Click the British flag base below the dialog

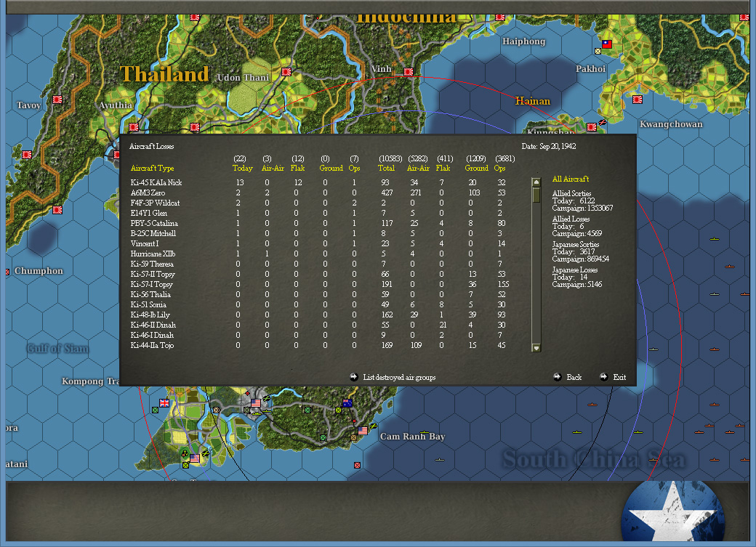pyautogui.click(x=164, y=403)
